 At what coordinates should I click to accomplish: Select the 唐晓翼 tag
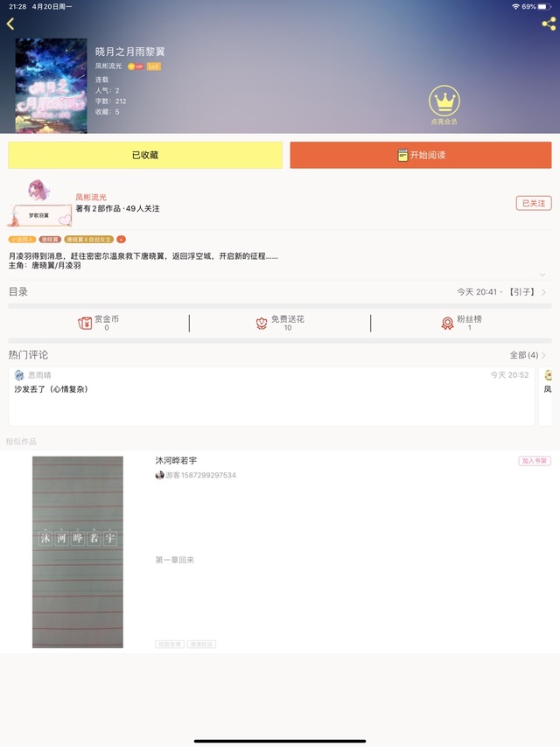click(50, 240)
